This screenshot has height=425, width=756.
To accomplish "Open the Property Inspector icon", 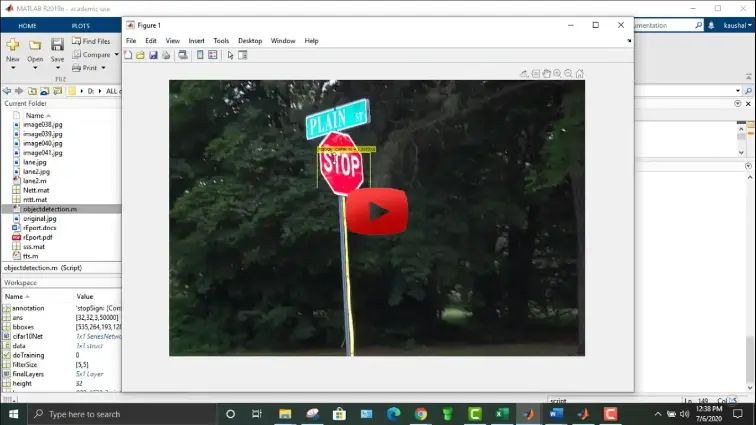I will tap(243, 55).
